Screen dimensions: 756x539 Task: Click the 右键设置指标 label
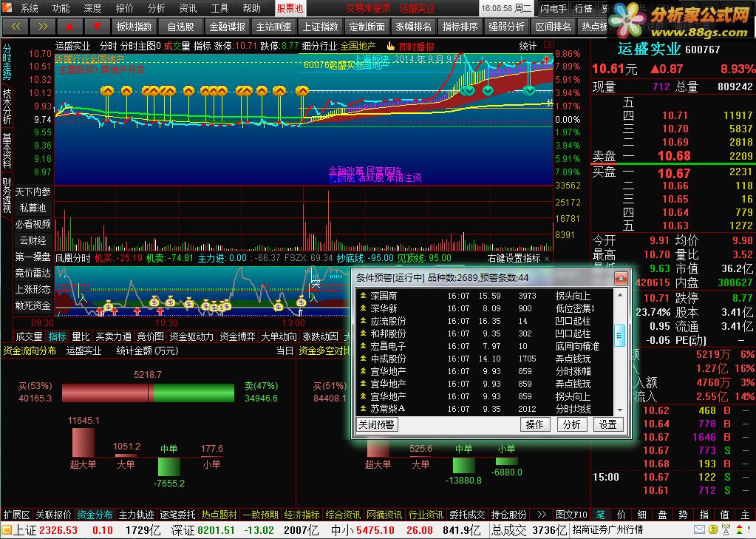[514, 258]
